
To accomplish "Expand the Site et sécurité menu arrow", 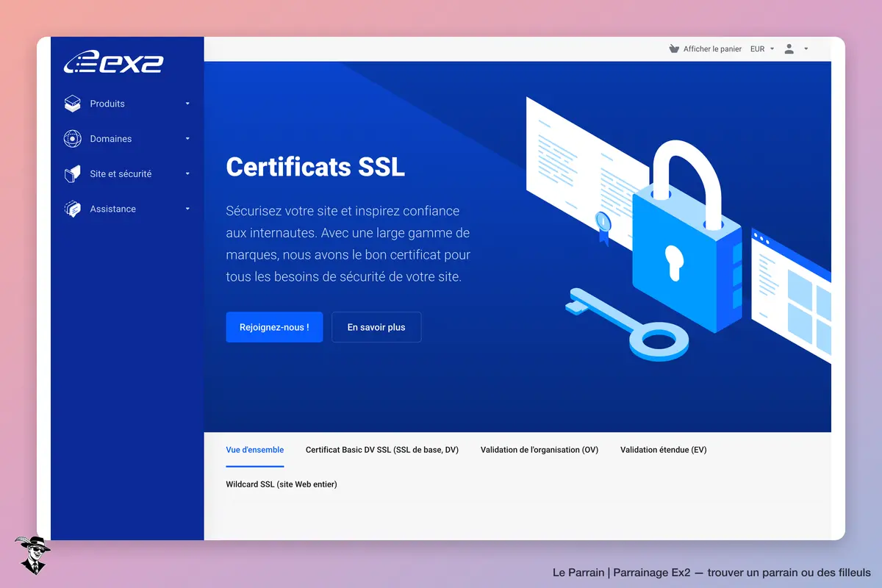I will coord(187,174).
